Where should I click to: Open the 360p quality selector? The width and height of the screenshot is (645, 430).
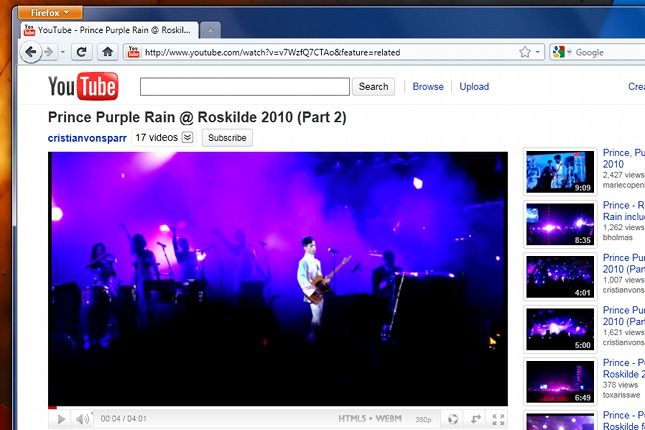click(x=423, y=419)
